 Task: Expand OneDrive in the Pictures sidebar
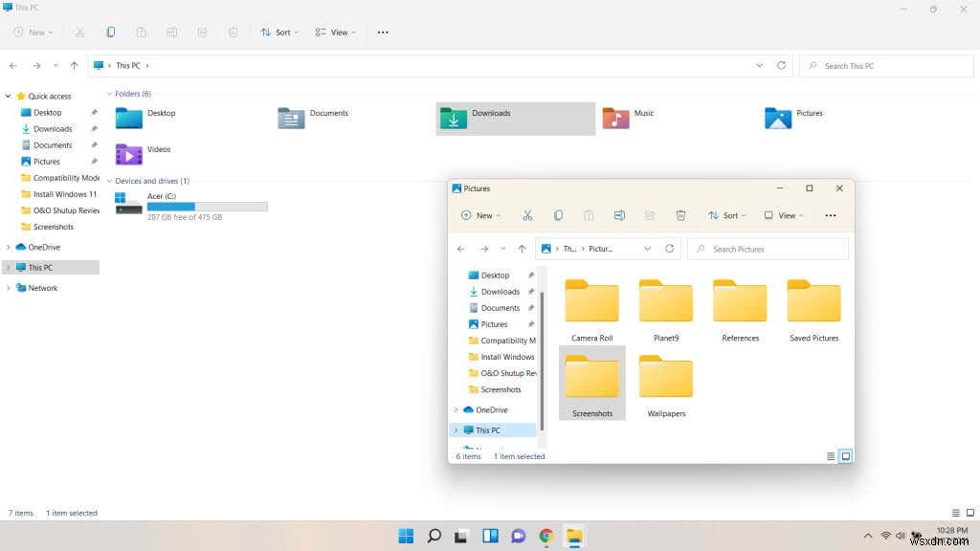[457, 409]
